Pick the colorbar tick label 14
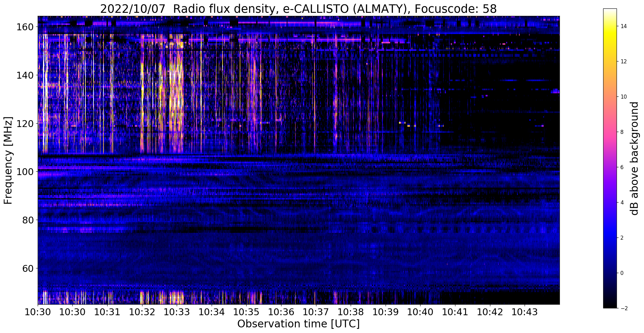This screenshot has width=644, height=333. [624, 26]
